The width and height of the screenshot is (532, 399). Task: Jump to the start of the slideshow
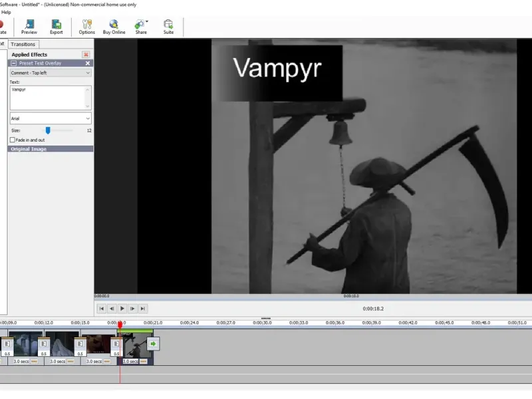coord(102,309)
